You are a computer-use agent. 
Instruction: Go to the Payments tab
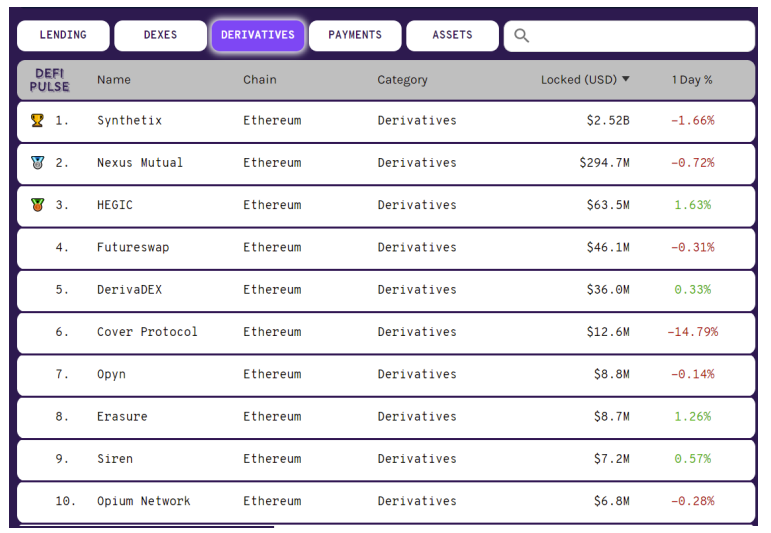coord(355,35)
